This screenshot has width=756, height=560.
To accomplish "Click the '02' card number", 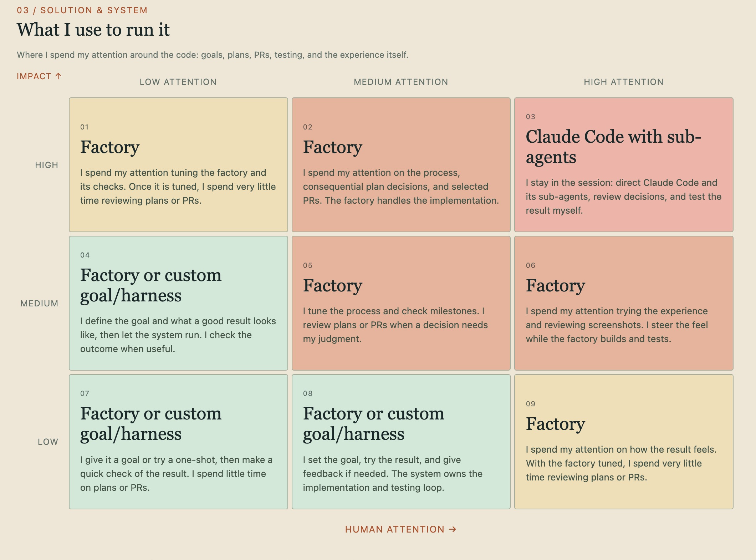I will pos(308,127).
